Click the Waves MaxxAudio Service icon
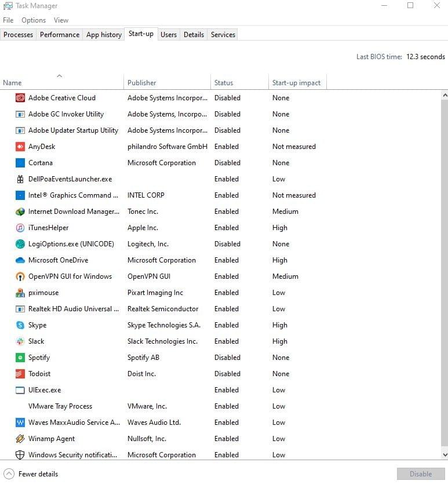Image resolution: width=448 pixels, height=488 pixels. 20,423
